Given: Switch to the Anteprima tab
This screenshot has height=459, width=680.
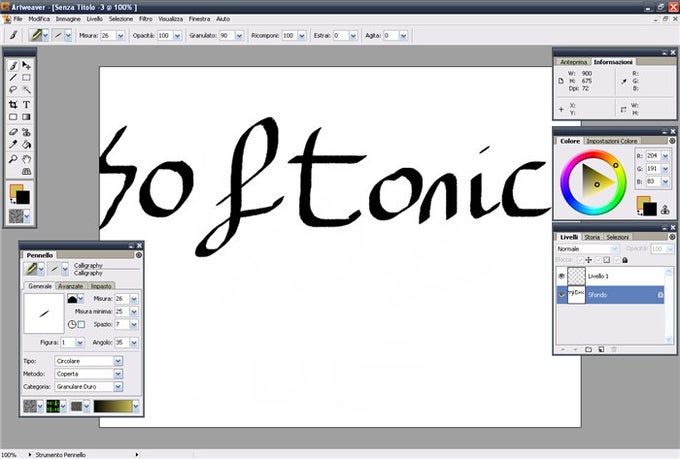Looking at the screenshot, I should (x=573, y=62).
